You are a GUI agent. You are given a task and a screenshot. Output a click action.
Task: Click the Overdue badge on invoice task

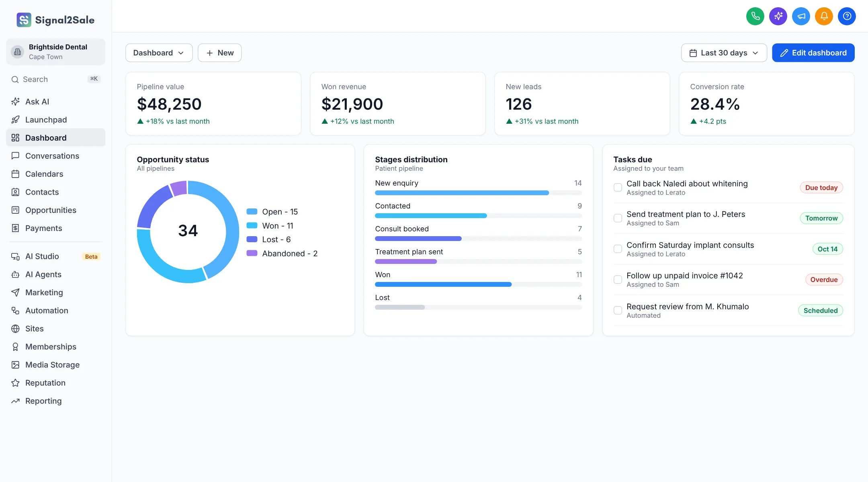click(x=824, y=280)
